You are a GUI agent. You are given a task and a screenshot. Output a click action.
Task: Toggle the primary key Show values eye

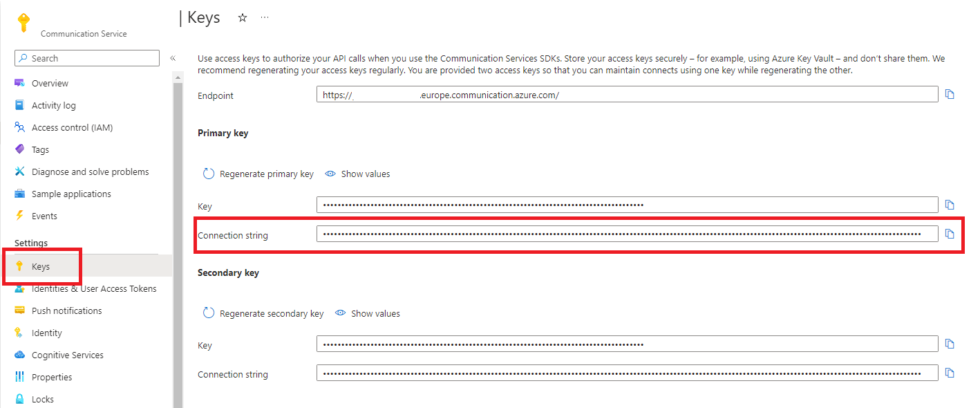(x=330, y=174)
